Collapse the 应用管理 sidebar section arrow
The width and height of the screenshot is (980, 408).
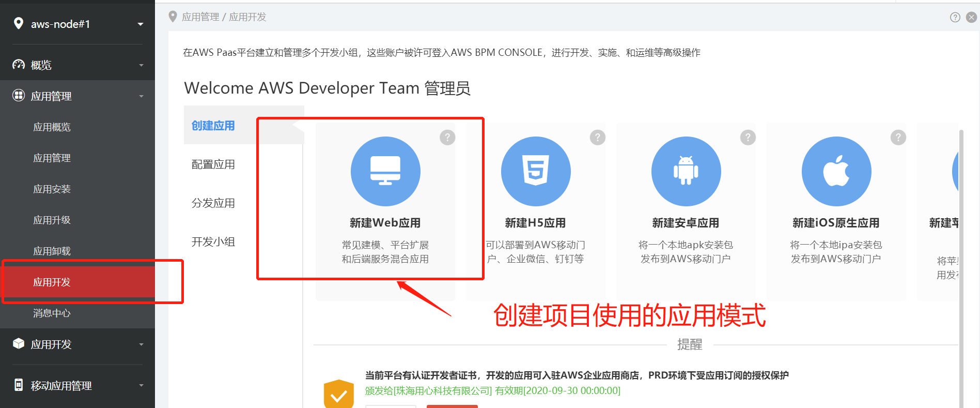tap(141, 96)
